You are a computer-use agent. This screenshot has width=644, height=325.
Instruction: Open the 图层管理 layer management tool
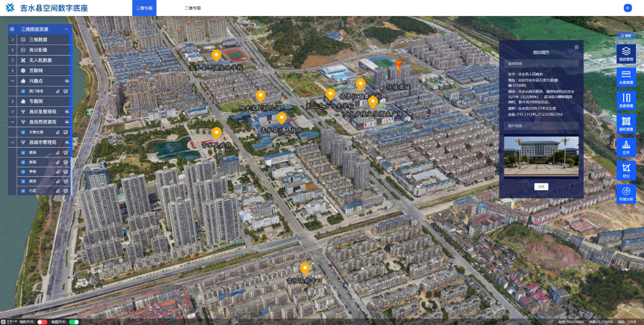(x=626, y=54)
